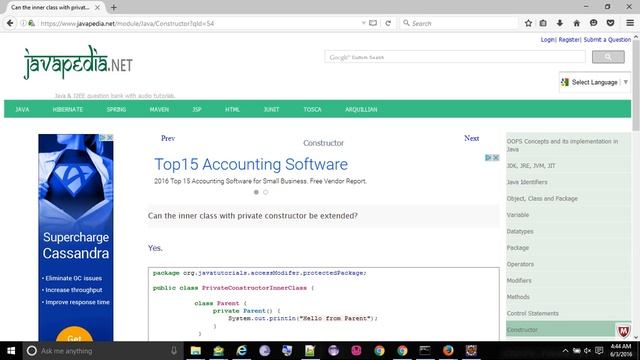The image size is (640, 360).
Task: Open the address bar history dropdown arrow
Action: point(363,23)
